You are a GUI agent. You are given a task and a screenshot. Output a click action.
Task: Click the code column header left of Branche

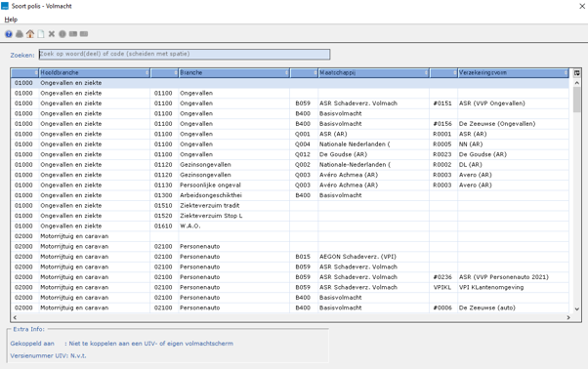[164, 72]
